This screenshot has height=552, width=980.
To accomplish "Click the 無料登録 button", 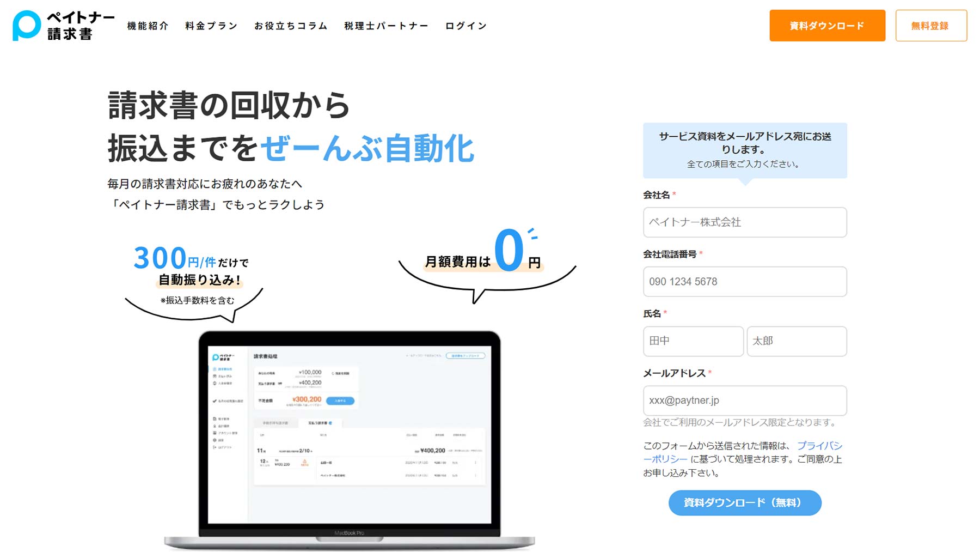I will point(931,26).
